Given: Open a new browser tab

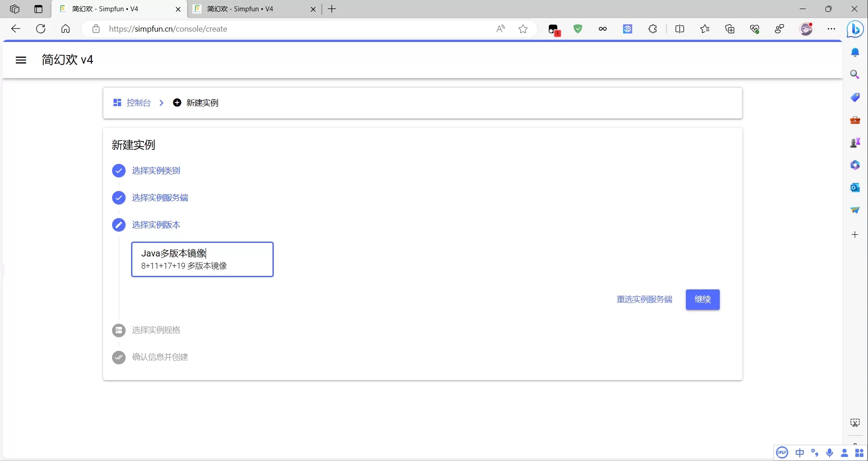Looking at the screenshot, I should coord(332,9).
